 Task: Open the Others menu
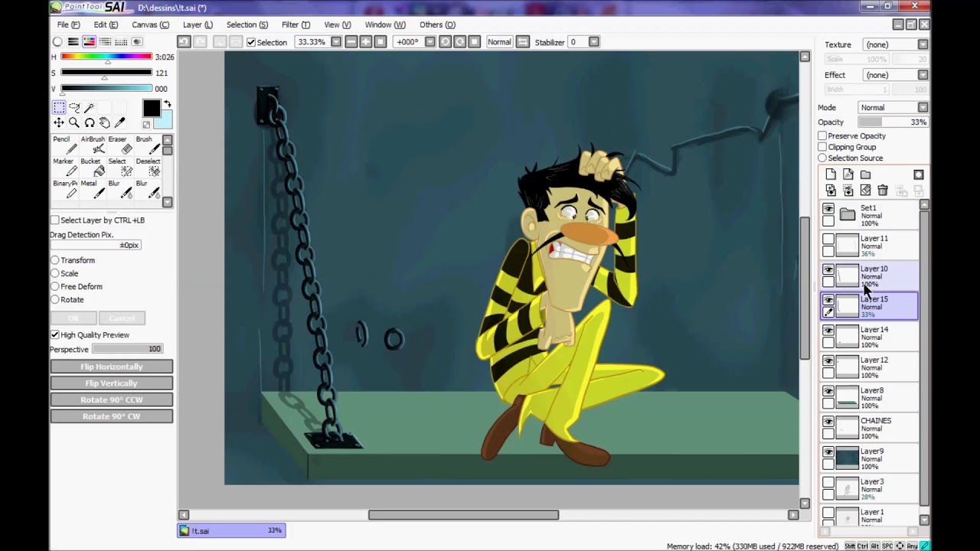[x=437, y=24]
